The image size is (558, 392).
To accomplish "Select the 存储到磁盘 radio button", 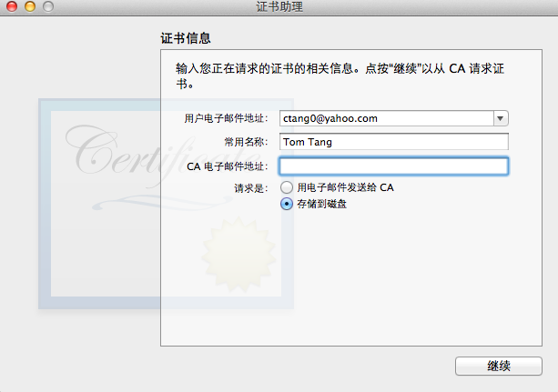I will point(287,204).
